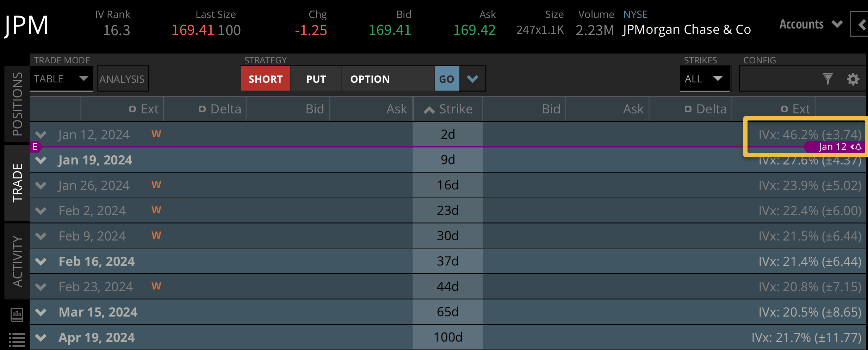This screenshot has width=868, height=350.
Task: Expand the Jan 19, 2024 expiration row
Action: click(x=41, y=160)
